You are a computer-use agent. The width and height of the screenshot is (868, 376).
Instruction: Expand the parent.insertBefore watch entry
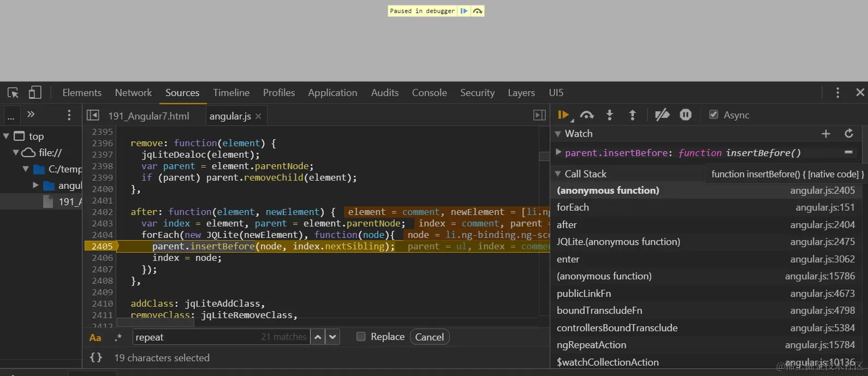(x=558, y=152)
